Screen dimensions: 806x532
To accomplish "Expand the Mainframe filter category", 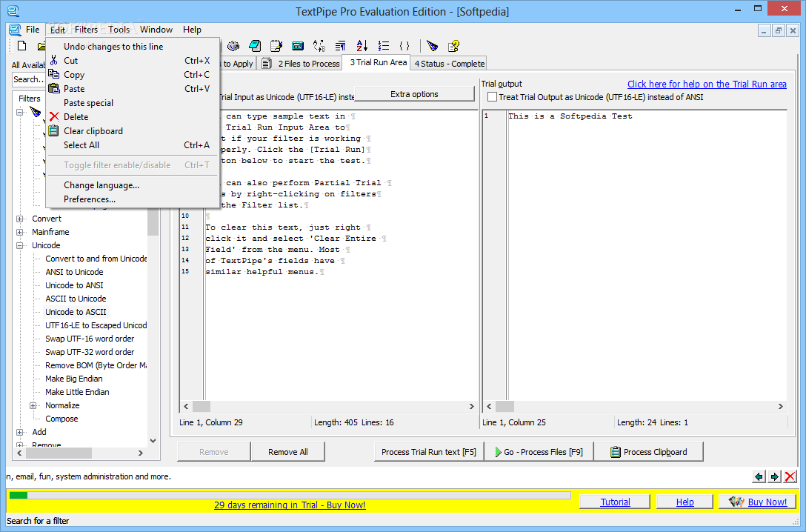I will (19, 232).
